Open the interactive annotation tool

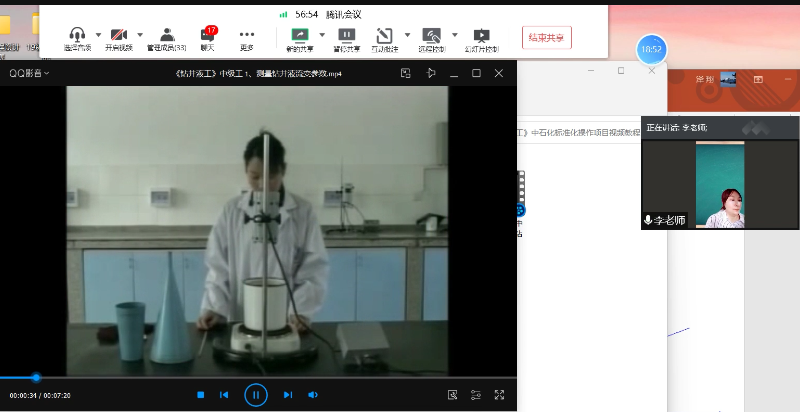tap(385, 35)
